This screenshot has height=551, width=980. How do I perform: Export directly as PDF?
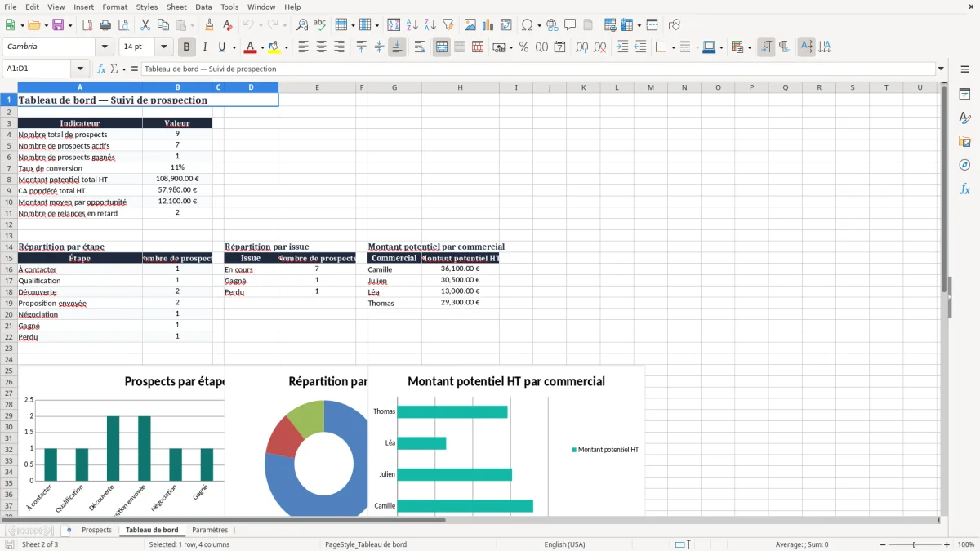[87, 25]
